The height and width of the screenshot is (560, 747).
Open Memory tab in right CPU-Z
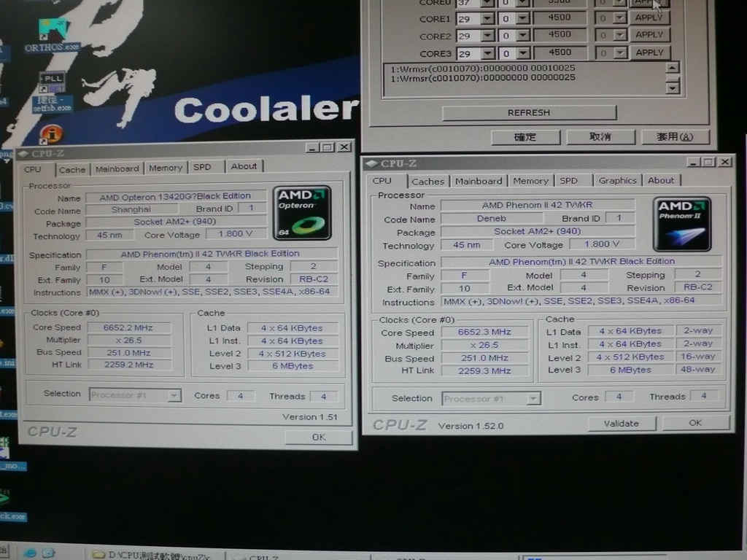[x=531, y=181]
